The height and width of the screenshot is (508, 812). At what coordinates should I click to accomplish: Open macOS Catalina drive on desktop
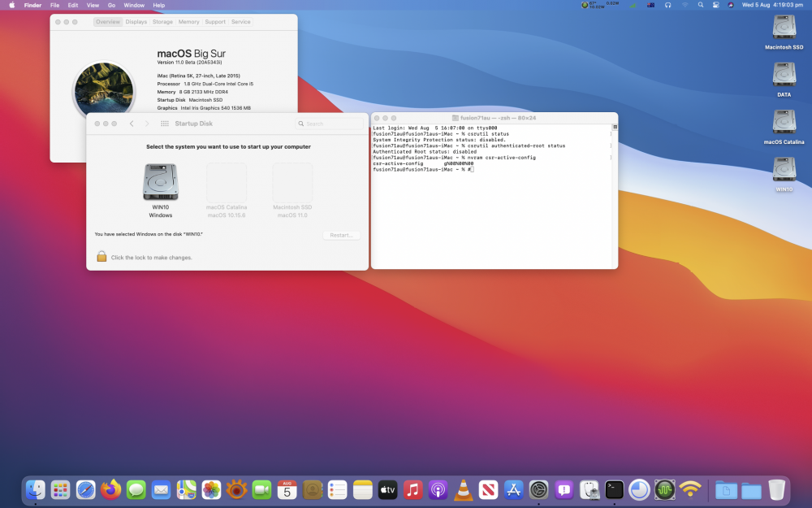(784, 127)
